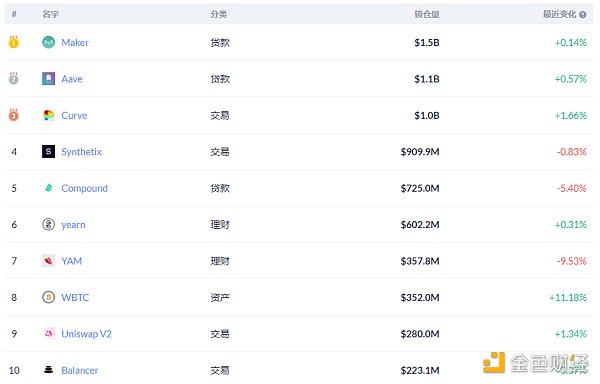Click the Compound green logo icon
Viewport: 600px width, 384px height.
coord(49,188)
